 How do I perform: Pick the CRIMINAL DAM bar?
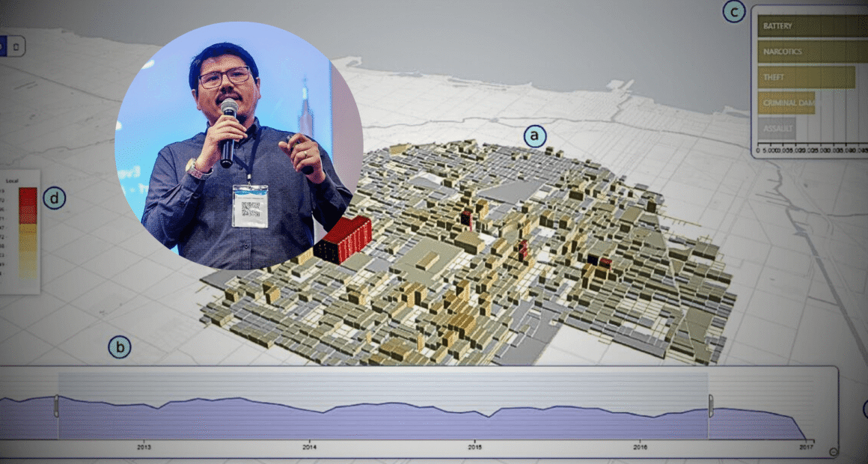pos(786,103)
